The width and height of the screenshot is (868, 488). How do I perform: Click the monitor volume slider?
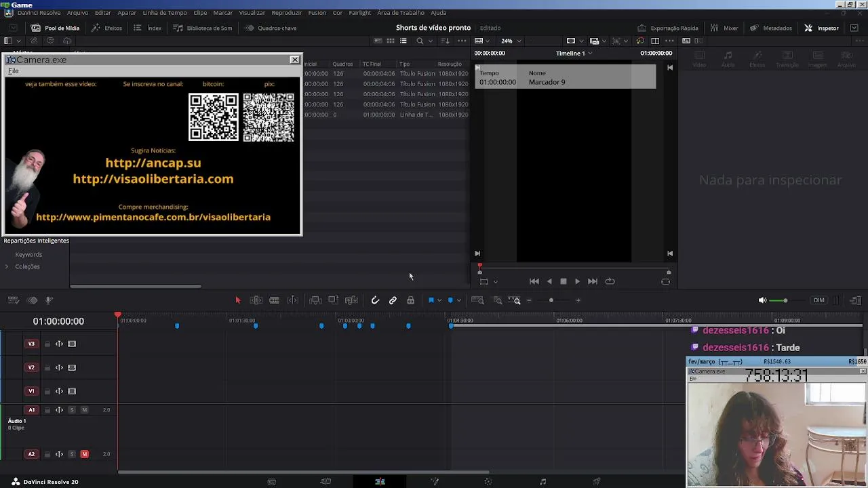(x=785, y=300)
